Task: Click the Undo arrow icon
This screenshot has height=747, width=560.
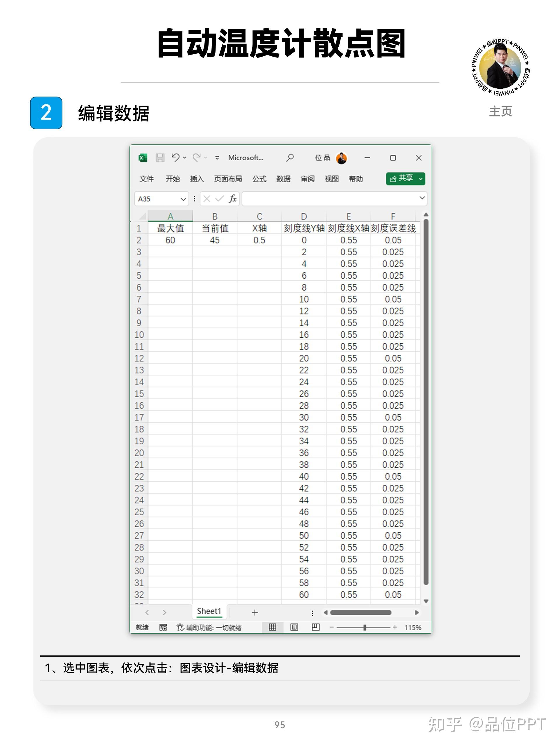Action: [175, 157]
